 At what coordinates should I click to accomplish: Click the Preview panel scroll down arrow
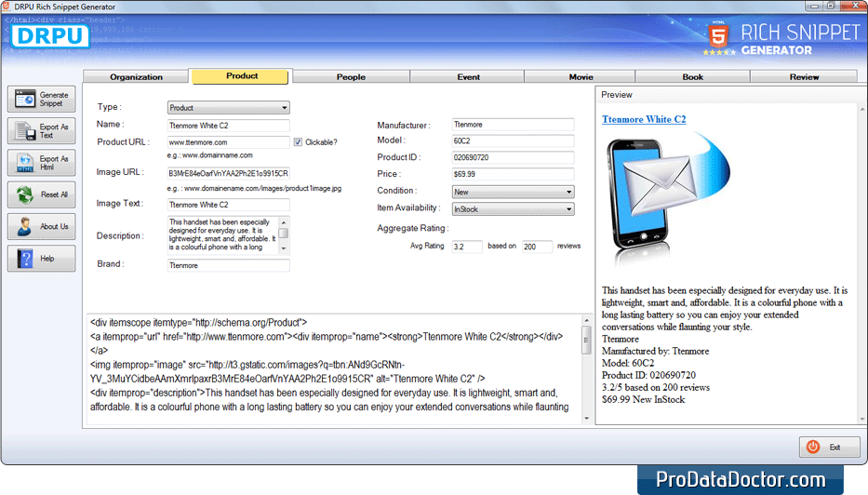coord(861,419)
